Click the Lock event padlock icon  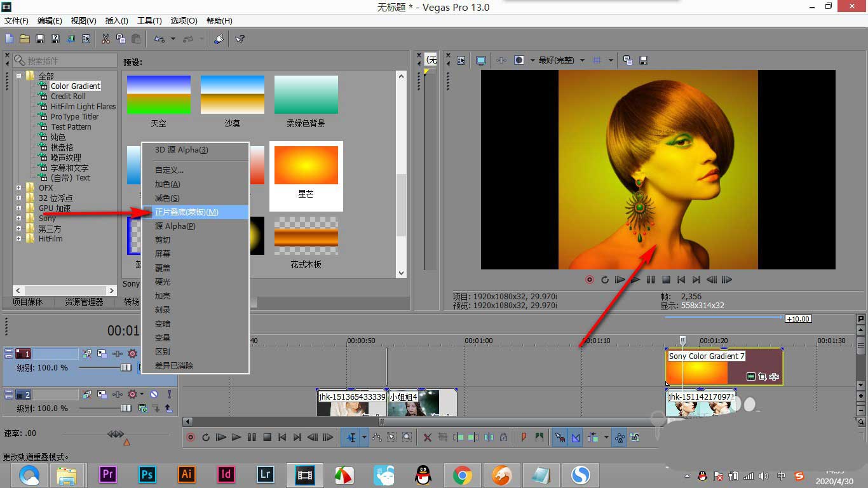coord(503,437)
